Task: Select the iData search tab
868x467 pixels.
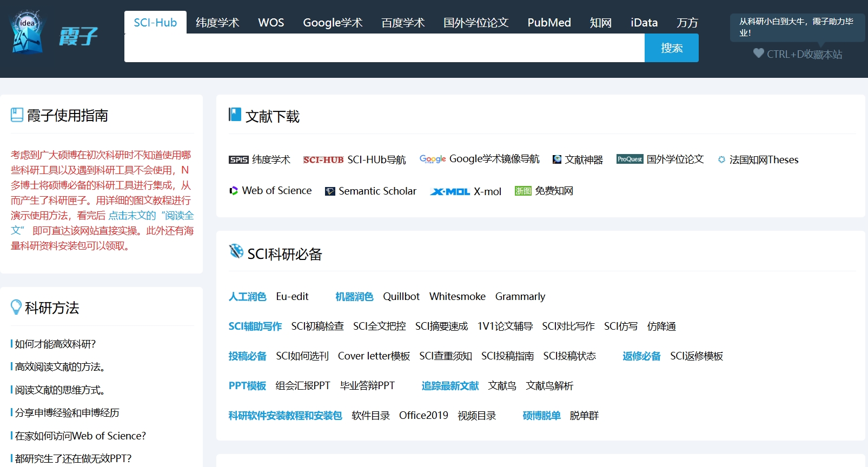Action: (x=644, y=22)
